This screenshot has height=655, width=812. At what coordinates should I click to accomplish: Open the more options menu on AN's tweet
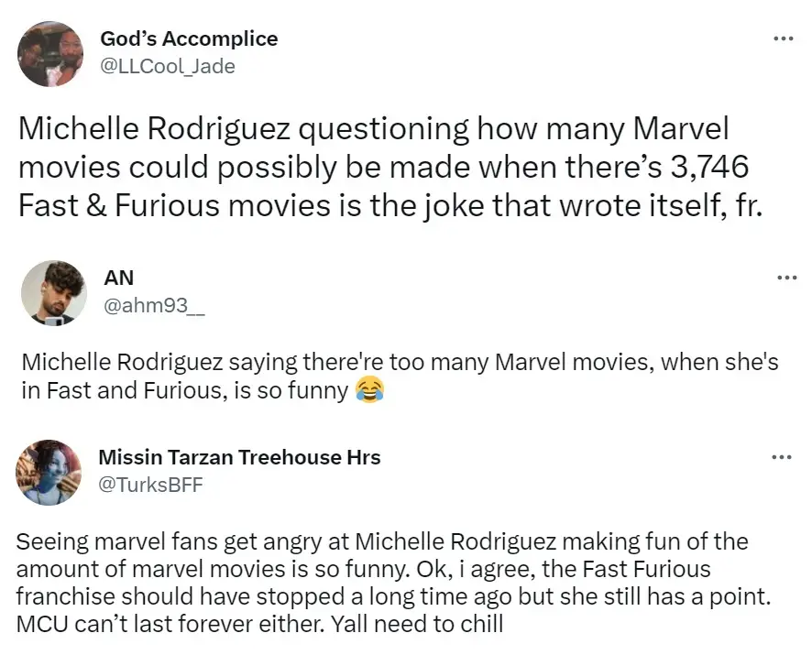tap(784, 278)
